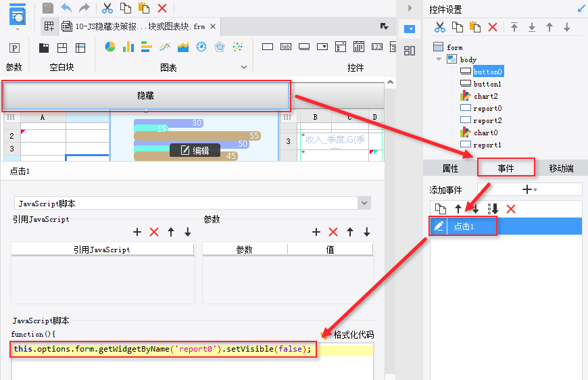Insert a scatter chart
The height and width of the screenshot is (380, 588).
[x=238, y=47]
